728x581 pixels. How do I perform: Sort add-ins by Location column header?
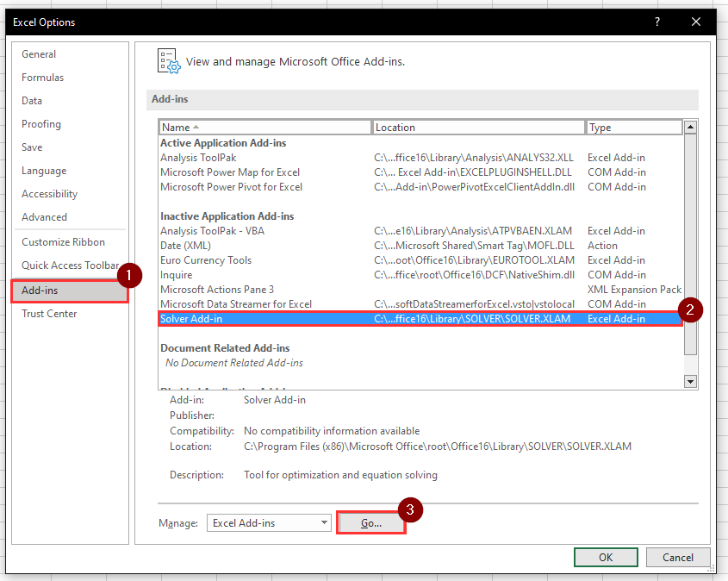(x=478, y=128)
